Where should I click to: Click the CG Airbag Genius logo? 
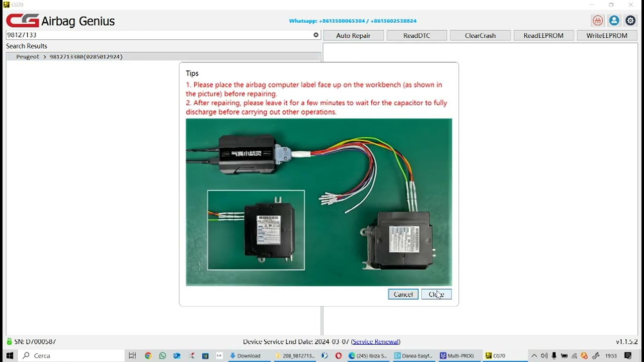60,21
